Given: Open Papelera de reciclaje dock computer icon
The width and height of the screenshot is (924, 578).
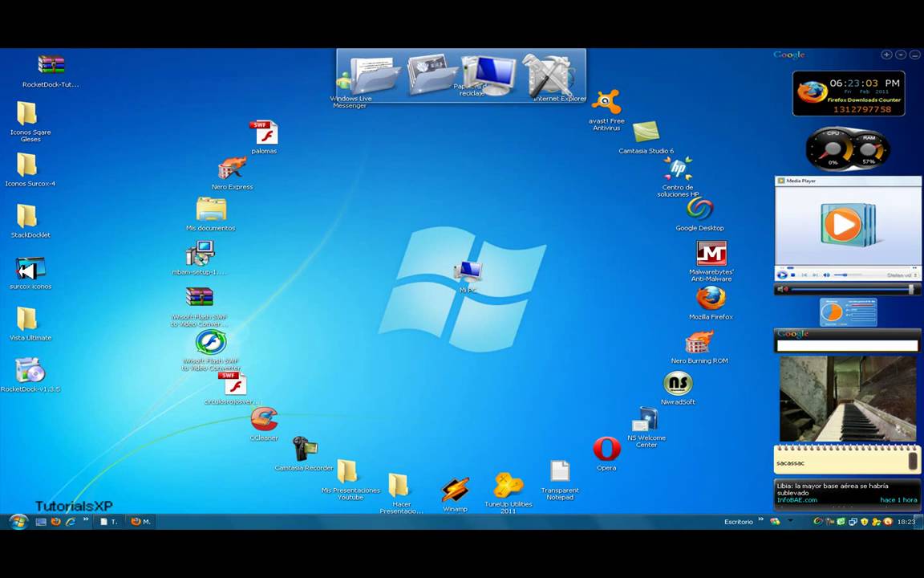Looking at the screenshot, I should tap(488, 75).
